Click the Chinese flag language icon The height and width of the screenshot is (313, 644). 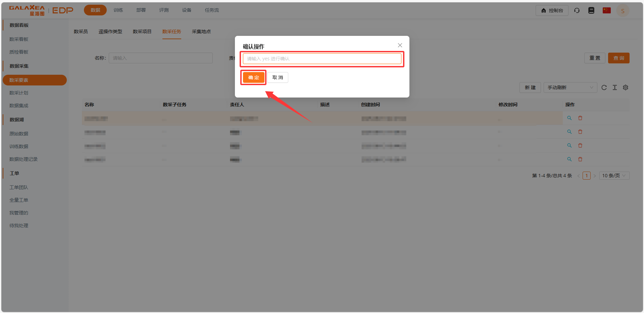(606, 10)
